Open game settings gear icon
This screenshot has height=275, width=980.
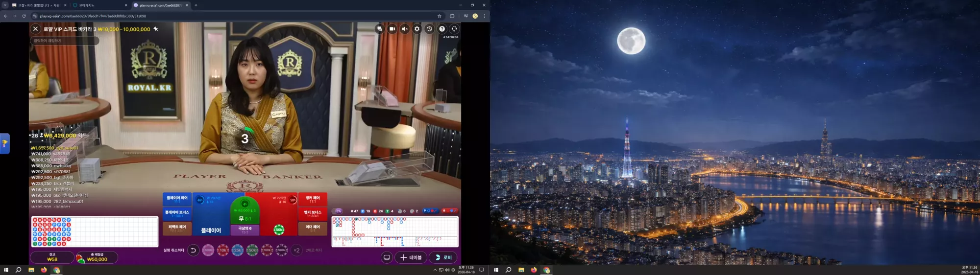417,29
